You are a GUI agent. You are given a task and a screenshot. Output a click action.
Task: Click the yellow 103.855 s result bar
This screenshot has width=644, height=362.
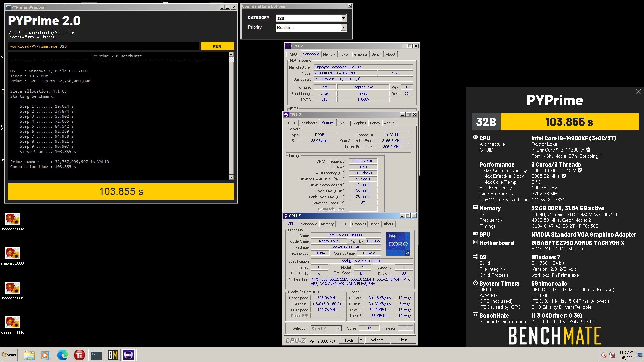click(x=121, y=191)
